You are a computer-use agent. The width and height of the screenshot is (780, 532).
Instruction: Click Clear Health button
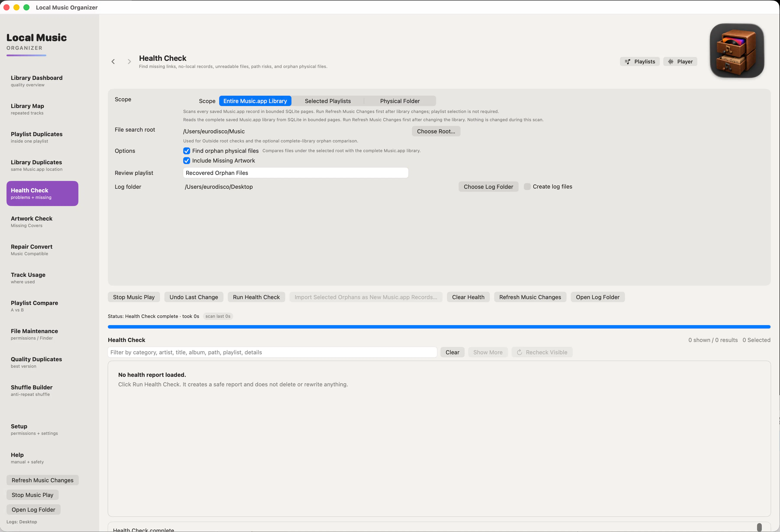[x=468, y=297]
